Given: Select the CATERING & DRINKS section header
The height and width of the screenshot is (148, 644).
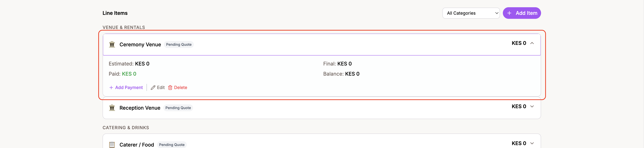Looking at the screenshot, I should click(126, 127).
